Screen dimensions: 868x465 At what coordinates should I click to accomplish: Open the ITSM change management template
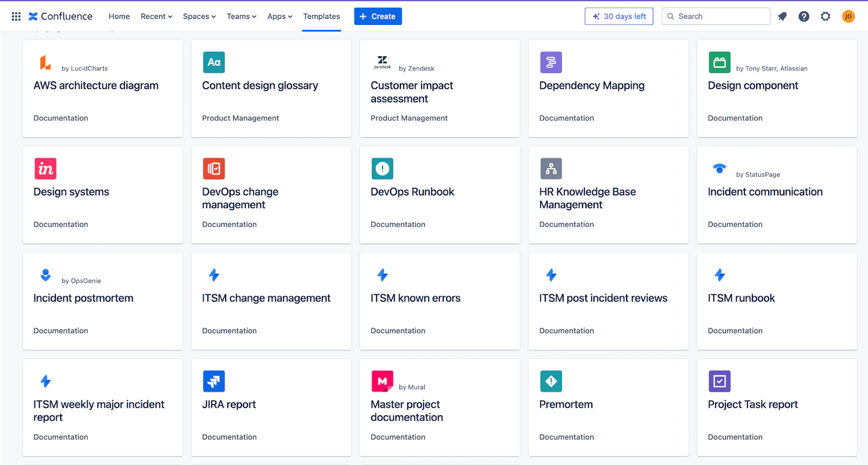click(x=271, y=301)
